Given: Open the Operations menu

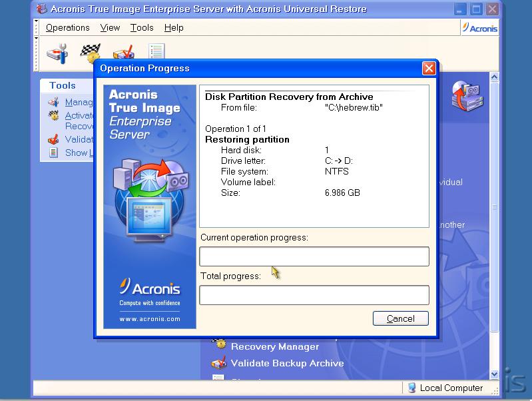Looking at the screenshot, I should pyautogui.click(x=67, y=27).
